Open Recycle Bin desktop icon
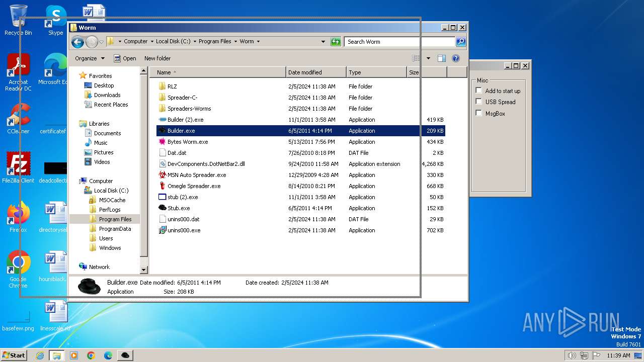Image resolution: width=644 pixels, height=362 pixels. [x=18, y=20]
